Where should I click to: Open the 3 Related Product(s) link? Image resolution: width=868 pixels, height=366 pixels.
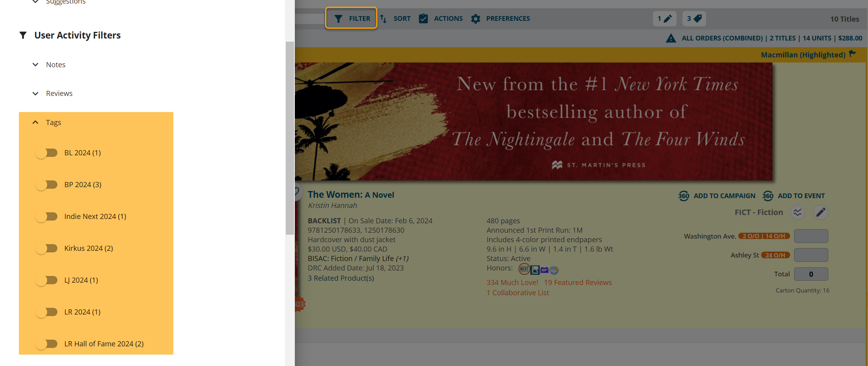pyautogui.click(x=341, y=278)
